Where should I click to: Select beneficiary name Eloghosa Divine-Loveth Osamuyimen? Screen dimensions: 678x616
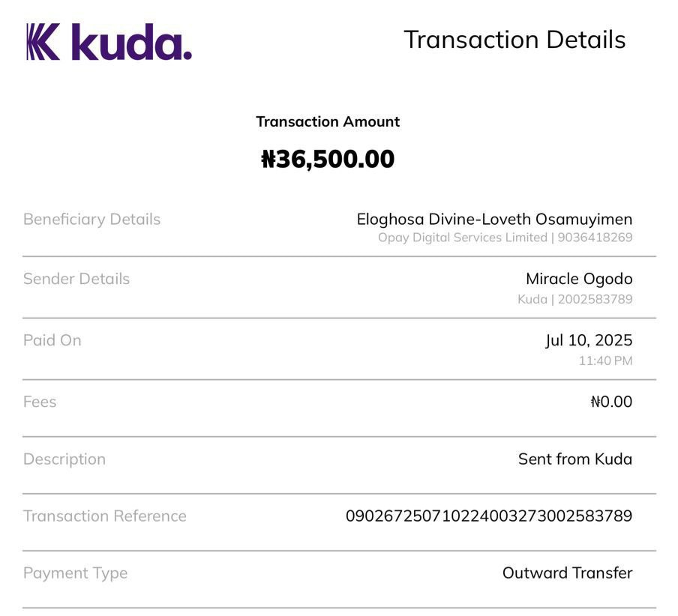tap(494, 219)
